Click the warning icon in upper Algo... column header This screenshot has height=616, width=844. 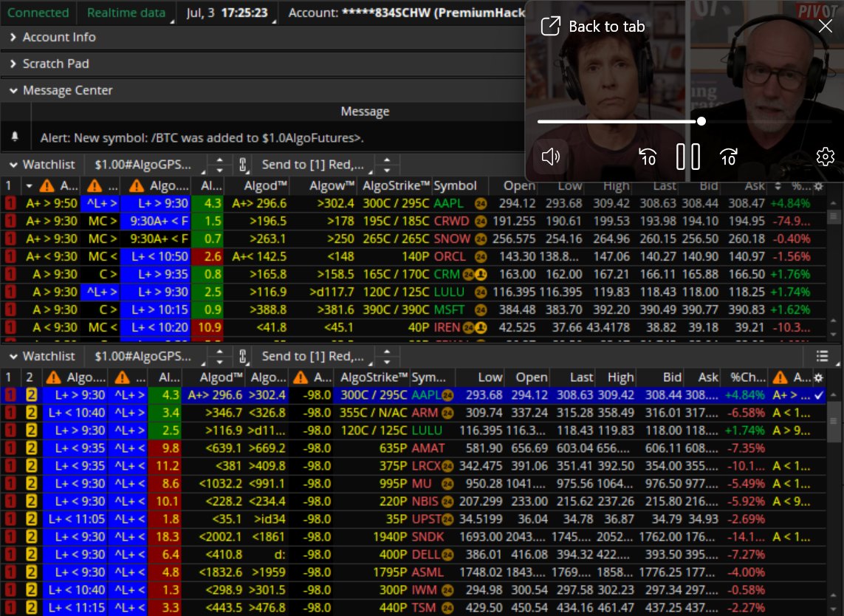pos(137,186)
